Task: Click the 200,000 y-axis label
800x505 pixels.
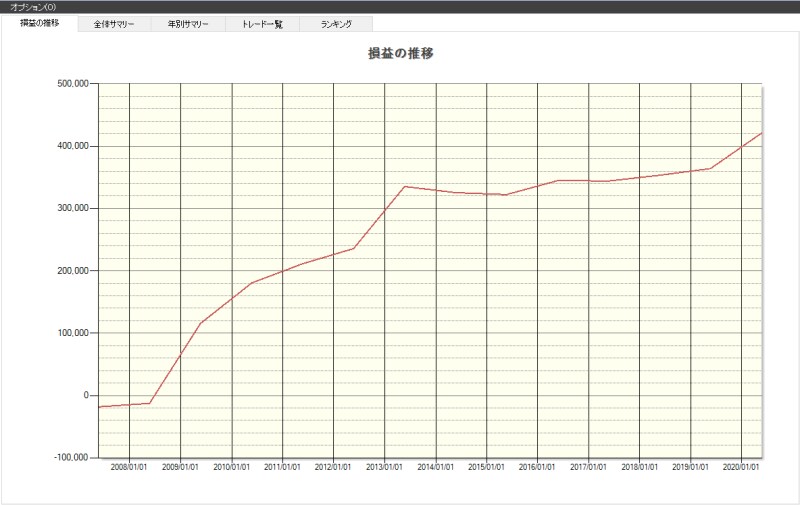Action: (73, 271)
